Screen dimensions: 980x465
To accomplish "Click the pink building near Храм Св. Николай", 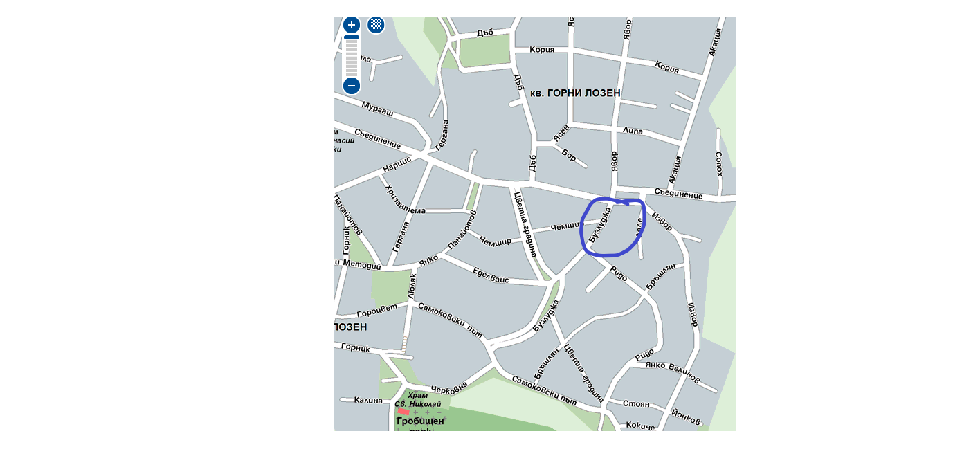I will (403, 411).
